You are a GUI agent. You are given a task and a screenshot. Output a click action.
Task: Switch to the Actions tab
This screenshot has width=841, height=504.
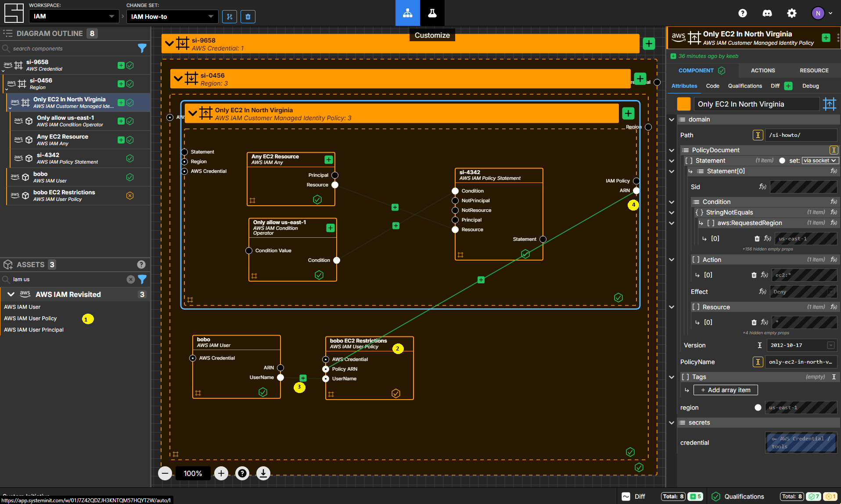point(762,70)
